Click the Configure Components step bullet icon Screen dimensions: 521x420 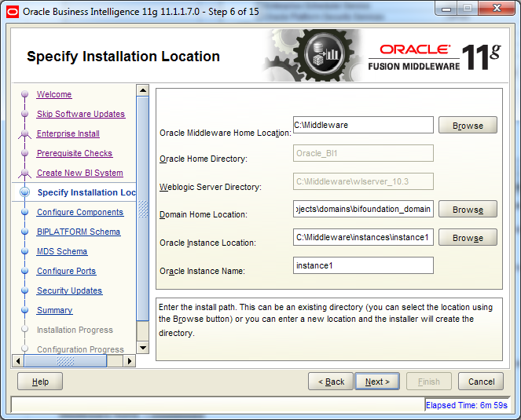pos(24,212)
